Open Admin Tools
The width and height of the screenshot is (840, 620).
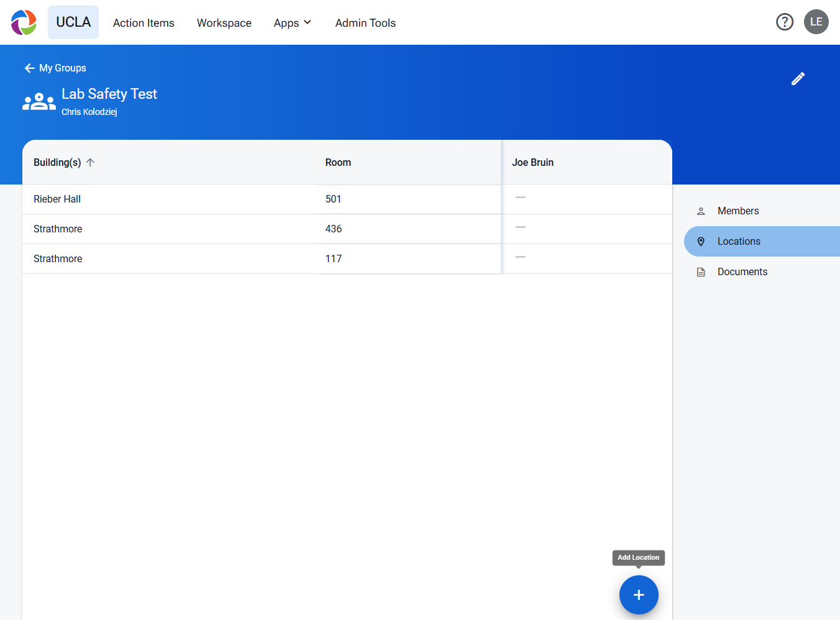[365, 23]
